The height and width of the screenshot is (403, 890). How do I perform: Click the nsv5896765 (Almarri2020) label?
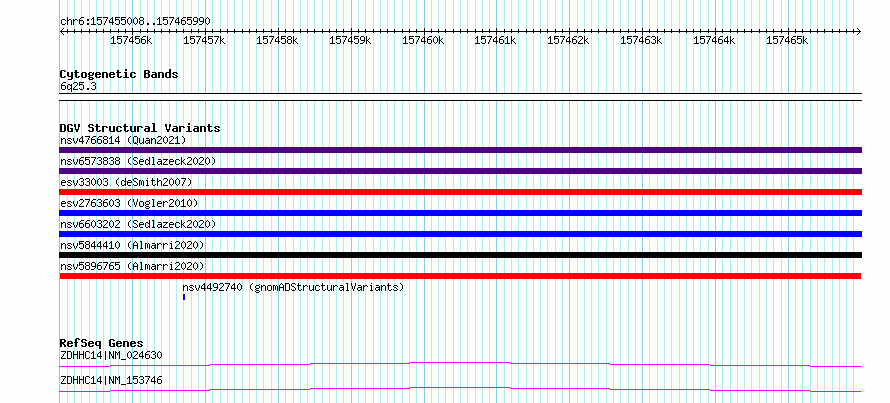tap(132, 266)
